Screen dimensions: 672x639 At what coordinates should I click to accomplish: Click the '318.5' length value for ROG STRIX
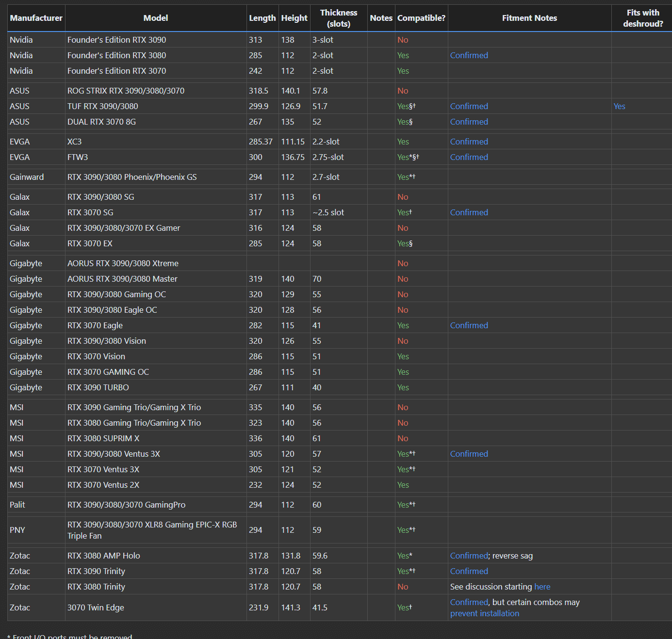point(259,91)
